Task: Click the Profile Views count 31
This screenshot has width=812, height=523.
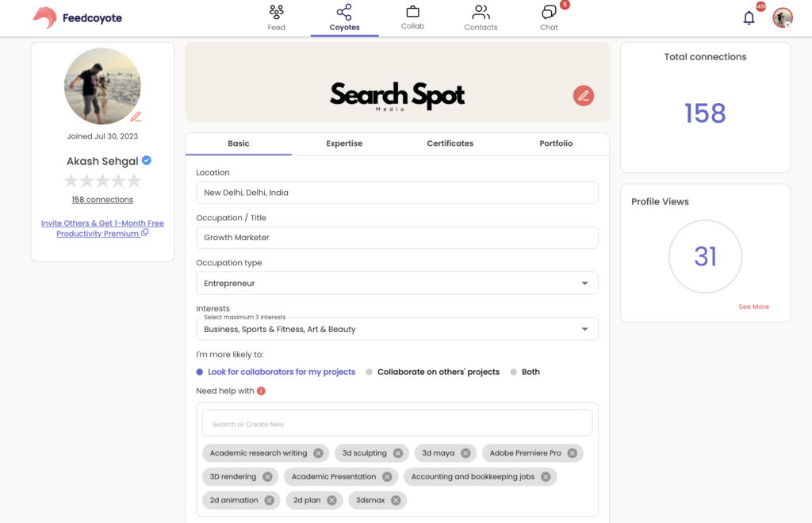Action: [705, 257]
